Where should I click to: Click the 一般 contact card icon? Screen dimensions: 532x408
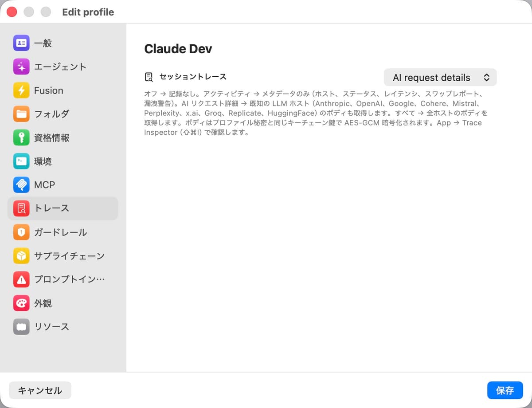click(x=21, y=43)
